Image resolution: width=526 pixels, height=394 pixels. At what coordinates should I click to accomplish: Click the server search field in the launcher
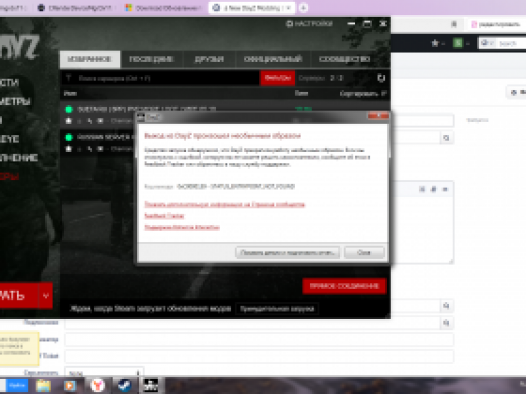[x=161, y=78]
